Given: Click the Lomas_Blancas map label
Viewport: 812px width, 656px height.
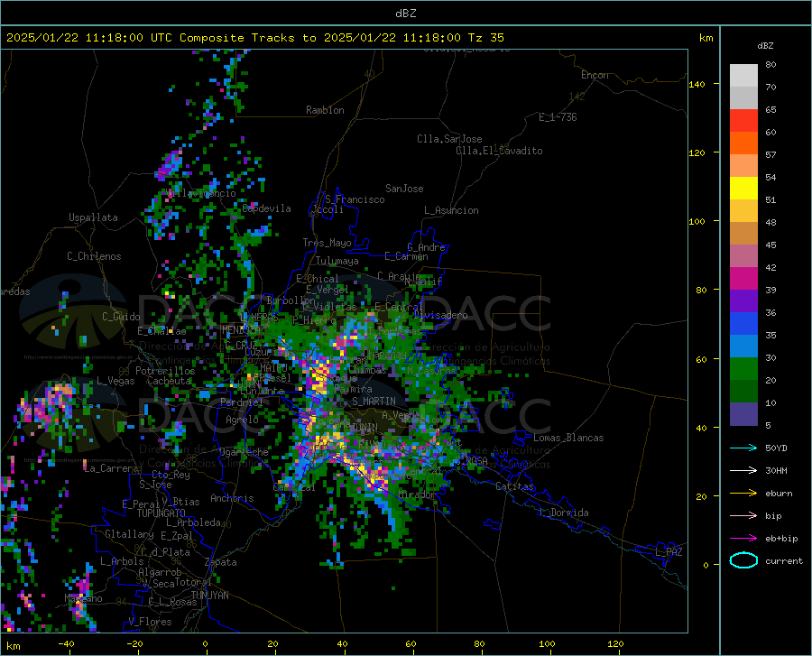Looking at the screenshot, I should (568, 438).
